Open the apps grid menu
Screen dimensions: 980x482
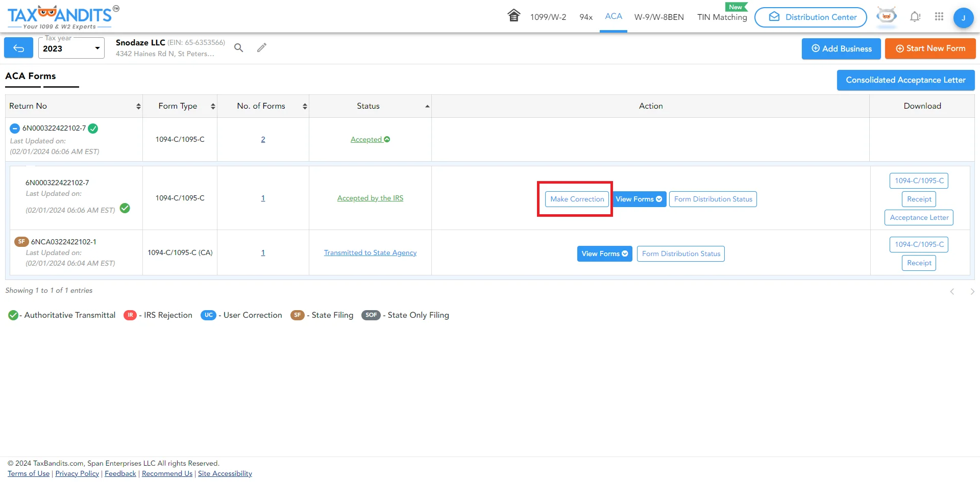[x=939, y=17]
